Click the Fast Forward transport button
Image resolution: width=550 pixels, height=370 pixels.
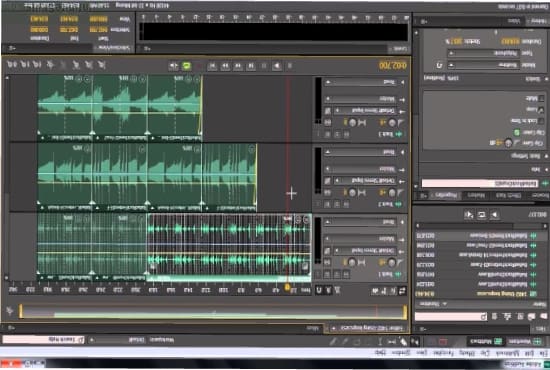coord(225,66)
